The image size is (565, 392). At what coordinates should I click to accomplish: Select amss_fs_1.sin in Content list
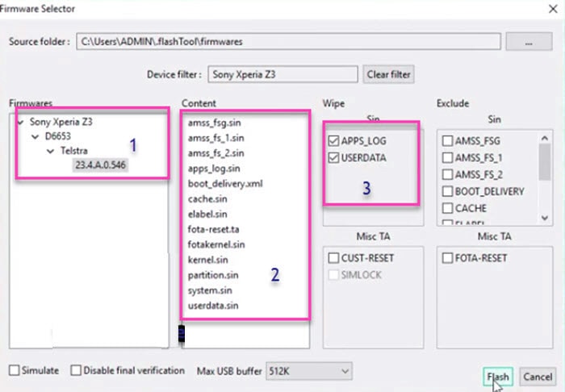point(216,138)
